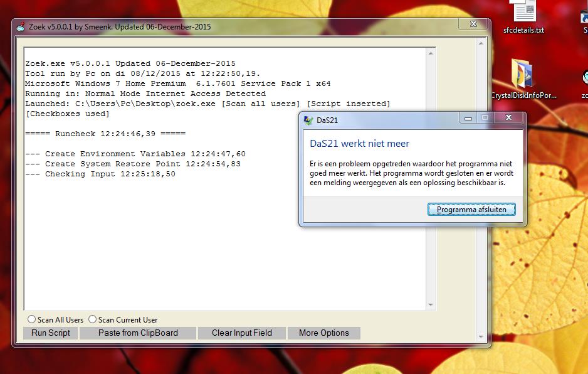Click the 'Microsoft Windows 7 Home Premium' log line
The width and height of the screenshot is (588, 374).
point(178,83)
